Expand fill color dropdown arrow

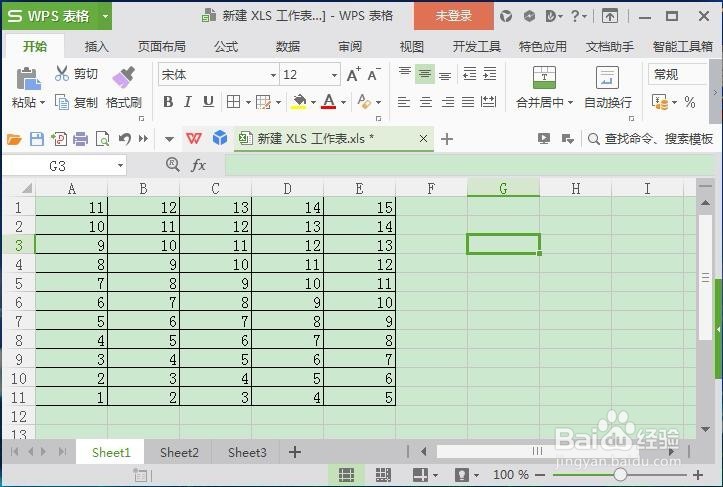(x=313, y=102)
